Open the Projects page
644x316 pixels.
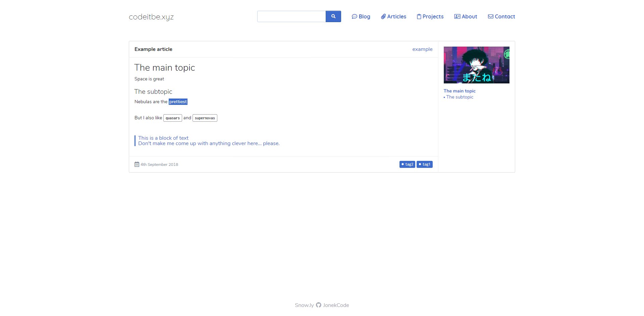[x=430, y=16]
